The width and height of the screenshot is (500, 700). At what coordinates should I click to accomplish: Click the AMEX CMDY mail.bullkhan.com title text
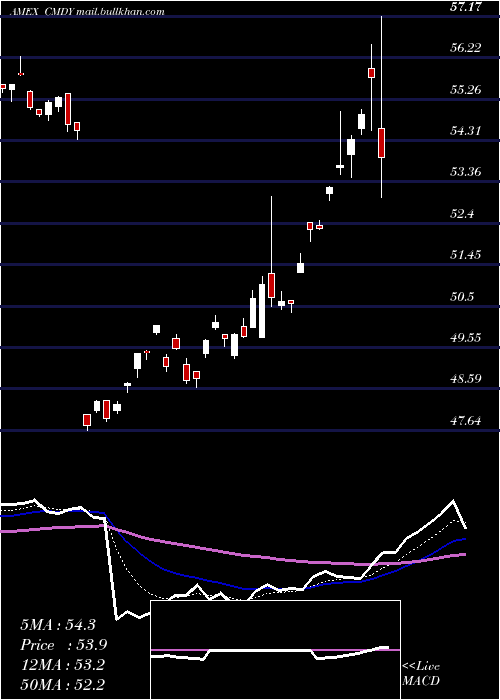tap(87, 12)
